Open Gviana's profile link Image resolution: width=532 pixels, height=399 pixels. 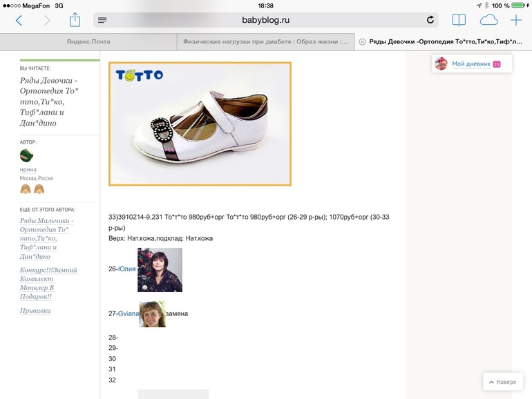click(129, 313)
